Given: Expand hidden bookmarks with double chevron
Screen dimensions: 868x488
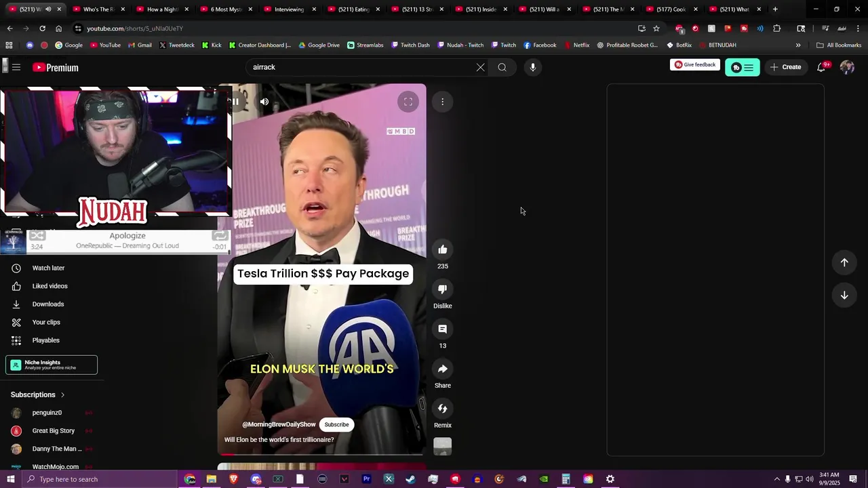Looking at the screenshot, I should coord(798,45).
